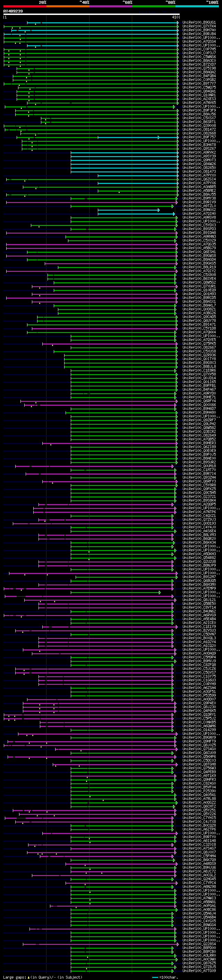This screenshot has width=222, height=980.
Task: Select hit label UniRef100_A2XES3
Action: point(199,99)
